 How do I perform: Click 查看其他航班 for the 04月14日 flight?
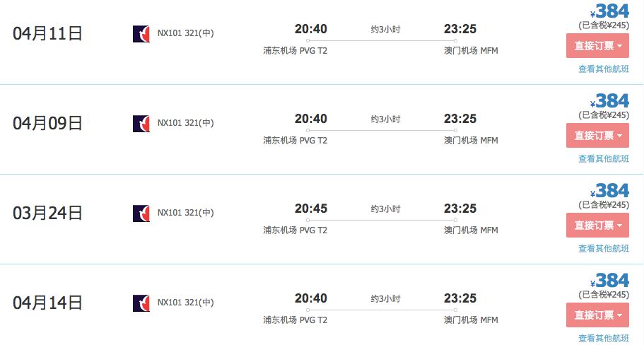tap(603, 338)
